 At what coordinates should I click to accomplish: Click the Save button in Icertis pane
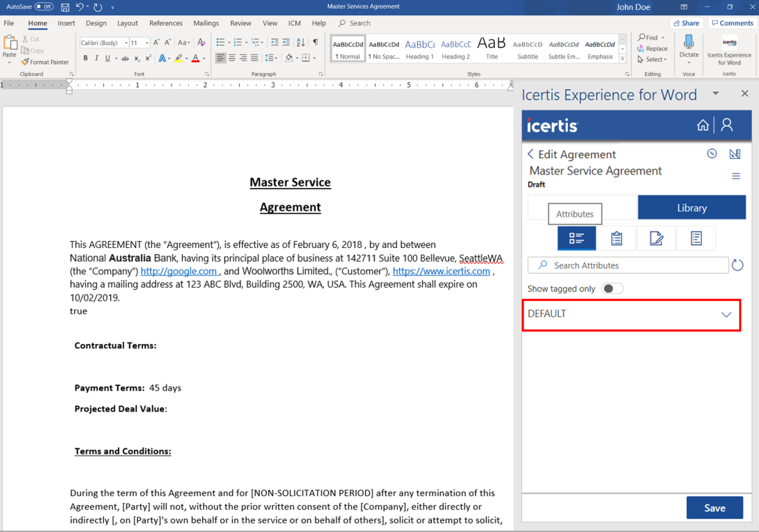coord(714,508)
